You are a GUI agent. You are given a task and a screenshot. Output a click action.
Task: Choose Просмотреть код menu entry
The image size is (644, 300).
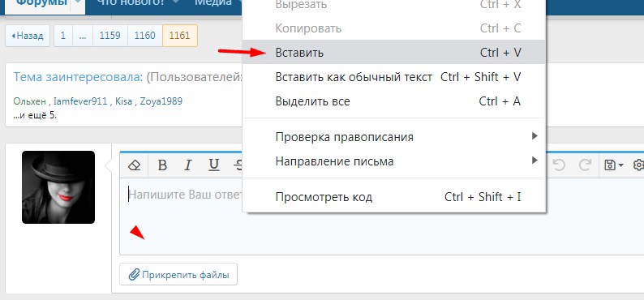[394, 196]
